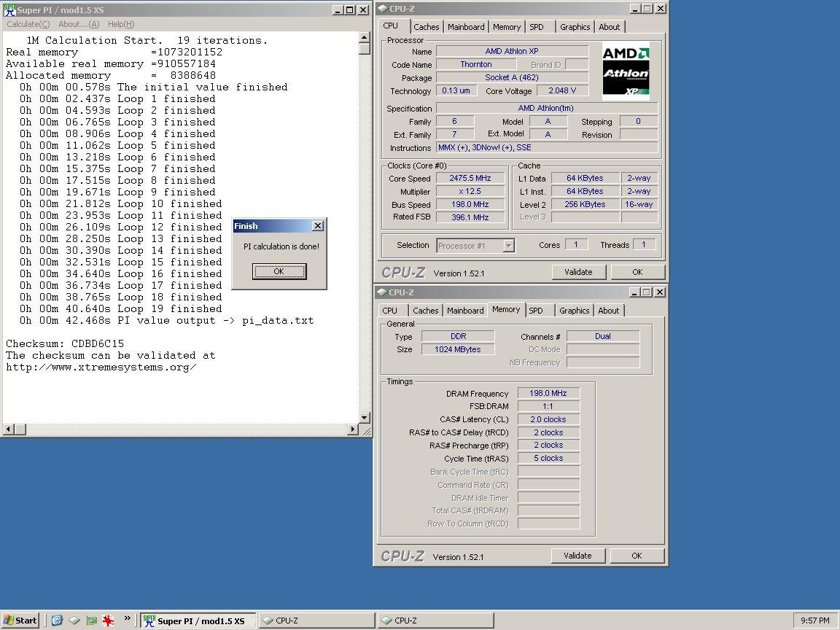
Task: Click the Thornton code name field
Action: 476,64
